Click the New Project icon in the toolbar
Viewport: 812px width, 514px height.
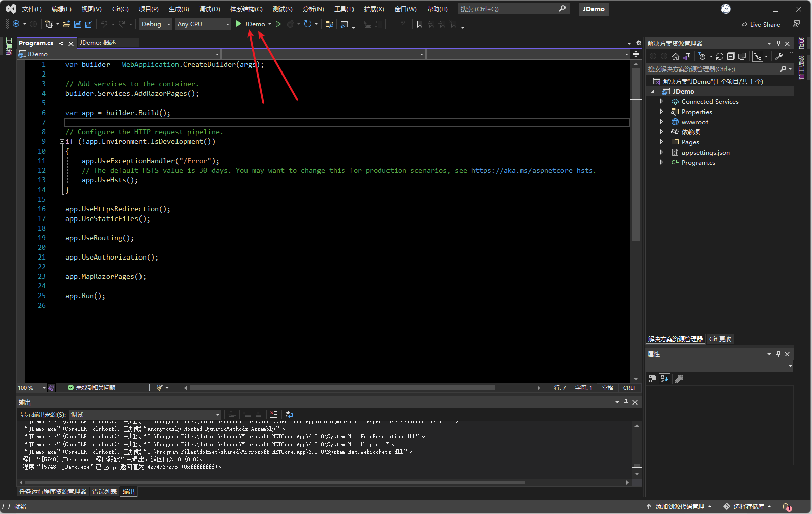point(49,24)
